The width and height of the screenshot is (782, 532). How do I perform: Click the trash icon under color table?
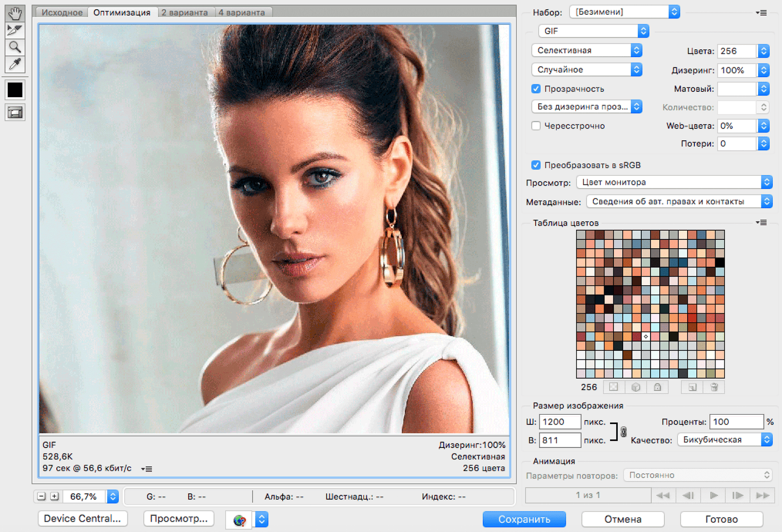coord(714,387)
